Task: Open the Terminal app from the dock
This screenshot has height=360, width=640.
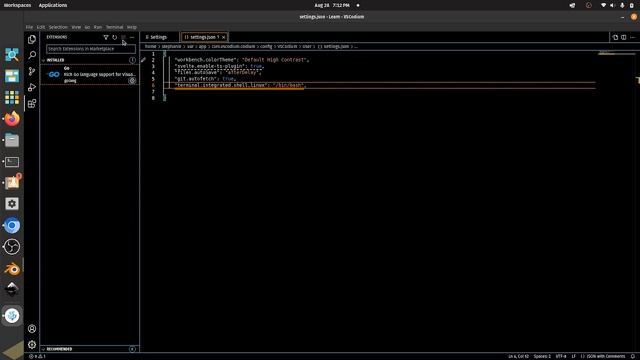Action: click(x=12, y=162)
